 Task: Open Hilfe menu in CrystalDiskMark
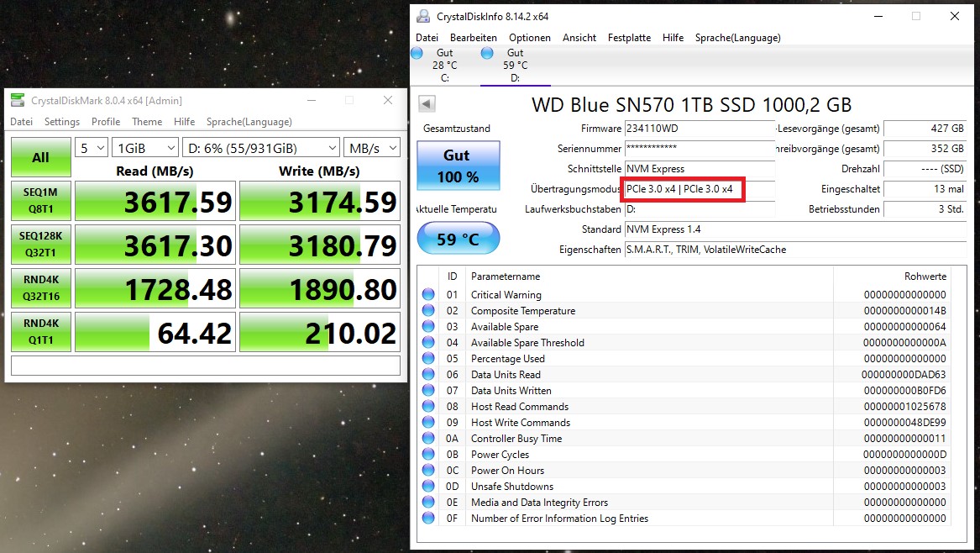coord(185,121)
